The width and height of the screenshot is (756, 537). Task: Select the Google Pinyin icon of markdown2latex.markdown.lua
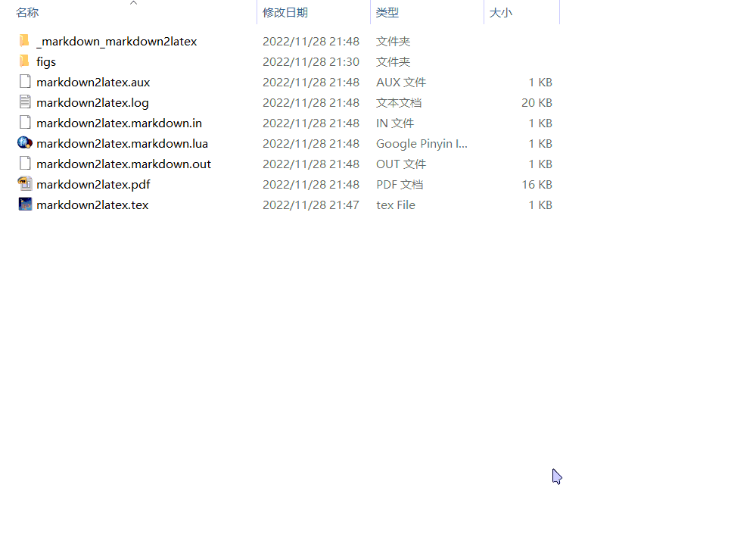[24, 143]
